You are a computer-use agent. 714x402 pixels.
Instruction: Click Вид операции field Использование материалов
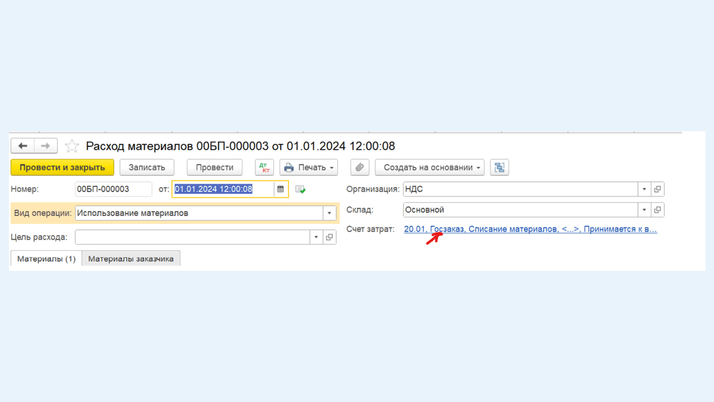point(199,213)
